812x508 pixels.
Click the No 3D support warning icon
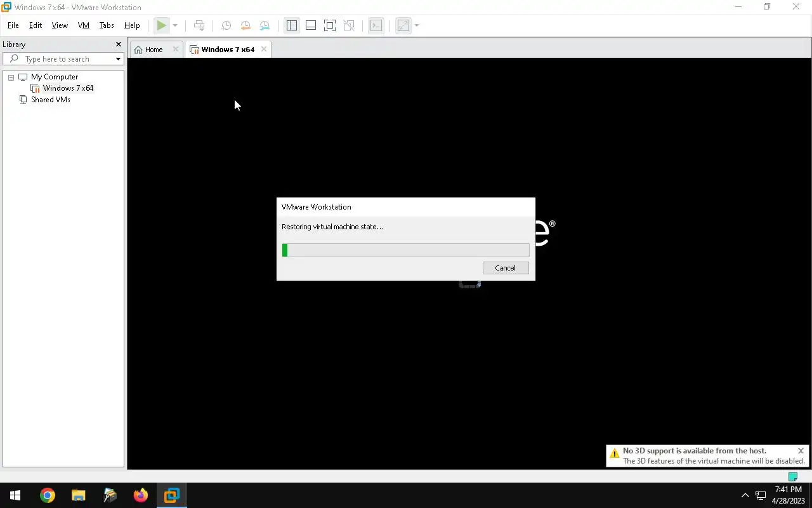pos(614,453)
